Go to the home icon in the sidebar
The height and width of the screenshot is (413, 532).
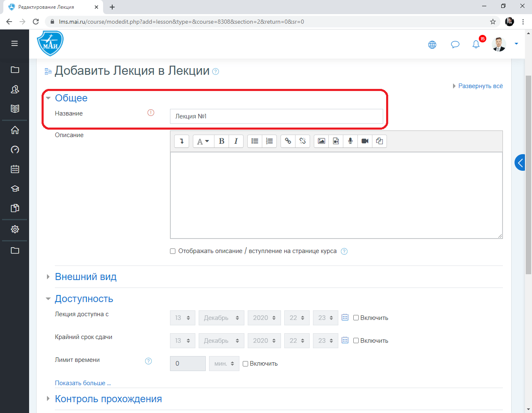(x=15, y=130)
